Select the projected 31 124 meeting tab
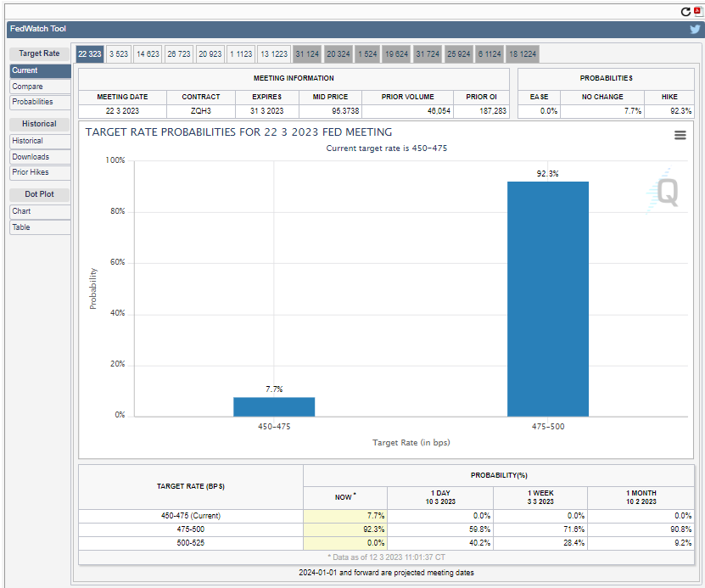Screen dimensions: 705x588 (x=307, y=54)
